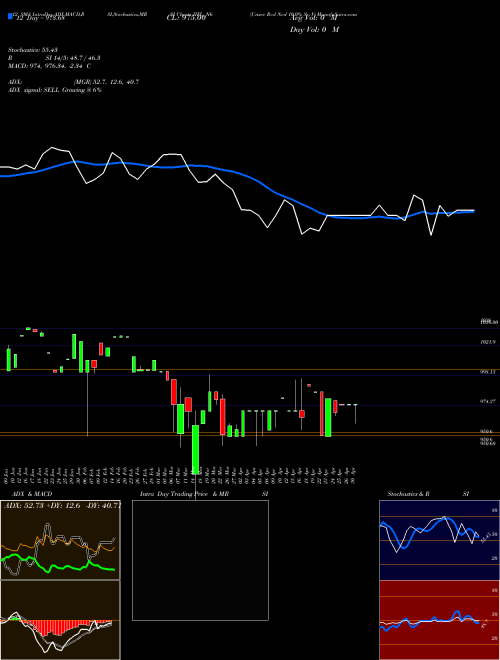Image resolution: width=500 pixels, height=660 pixels.
Task: Click the 974.27 price axis label
Action: (x=489, y=402)
